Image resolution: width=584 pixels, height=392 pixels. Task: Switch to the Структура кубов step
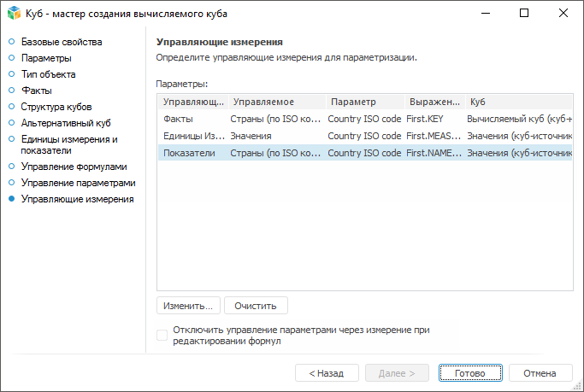(56, 107)
